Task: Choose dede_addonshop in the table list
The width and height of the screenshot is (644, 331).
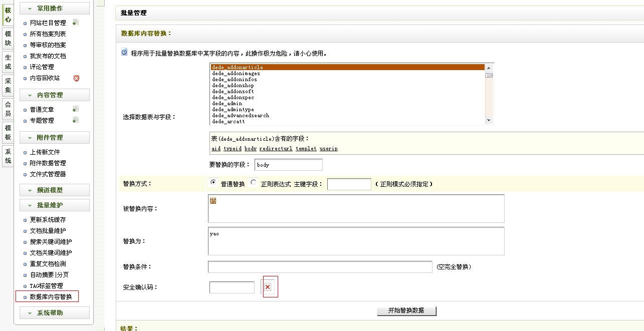Action: click(x=233, y=86)
